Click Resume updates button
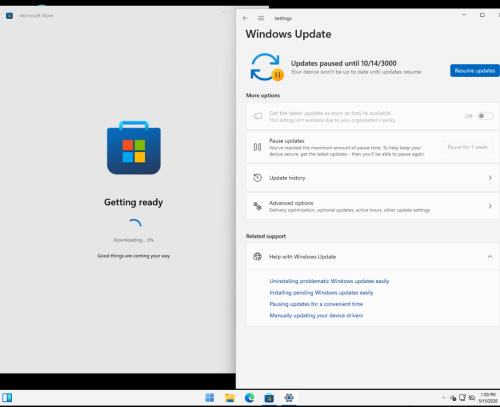The image size is (500, 407). (475, 71)
